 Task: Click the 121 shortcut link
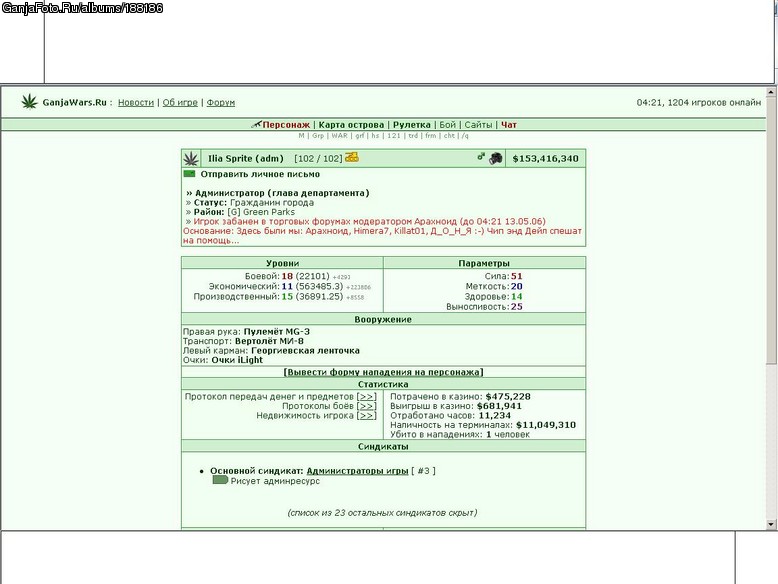point(393,135)
